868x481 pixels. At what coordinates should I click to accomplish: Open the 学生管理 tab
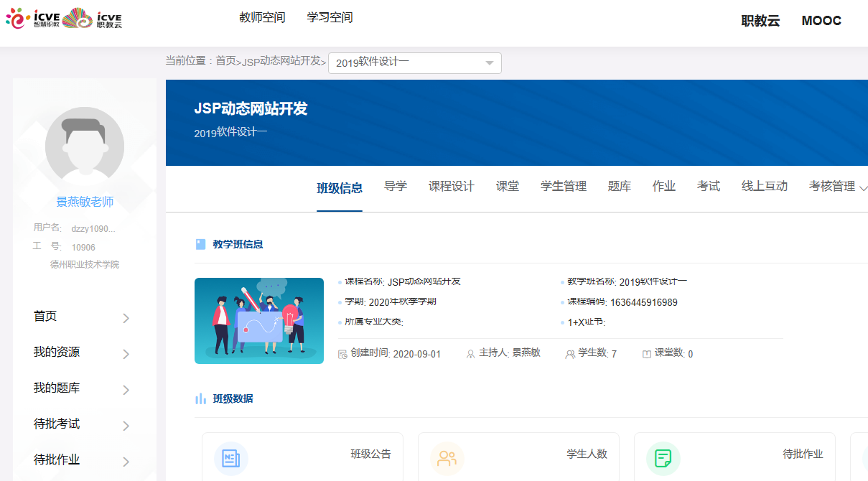coord(563,187)
